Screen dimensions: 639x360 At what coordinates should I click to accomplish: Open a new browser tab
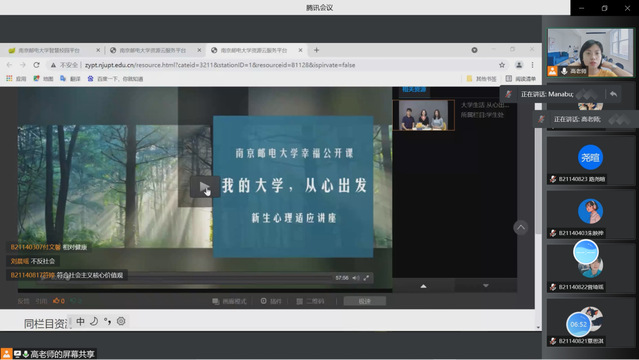[317, 50]
